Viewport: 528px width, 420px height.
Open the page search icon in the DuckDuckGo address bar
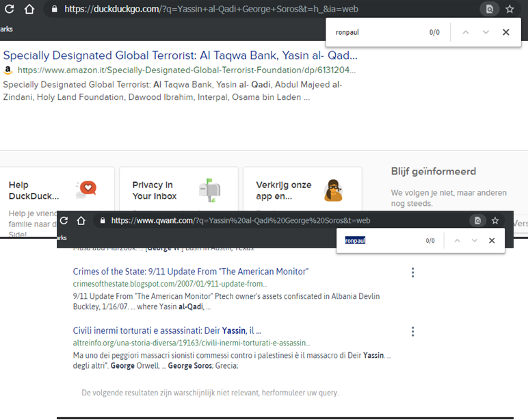pos(489,9)
